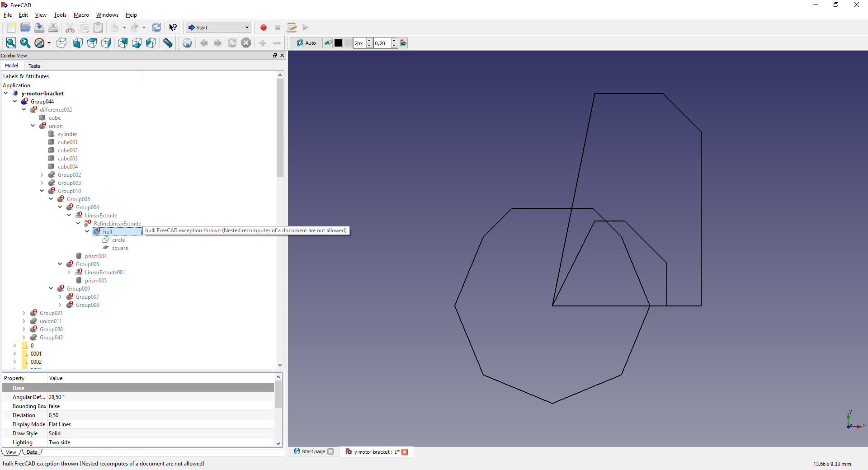This screenshot has height=470, width=868.
Task: Click the black line color swatch
Action: (x=338, y=43)
